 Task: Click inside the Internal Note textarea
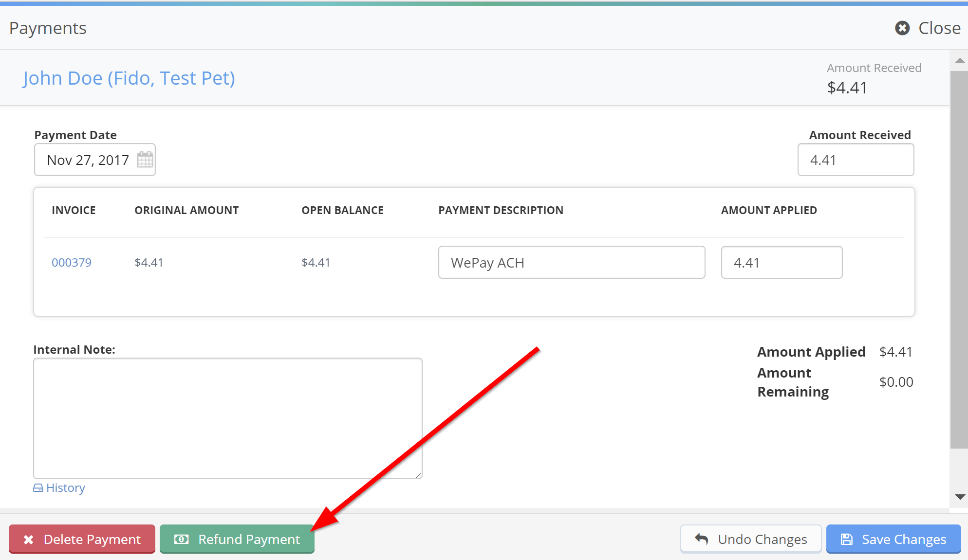click(x=228, y=418)
